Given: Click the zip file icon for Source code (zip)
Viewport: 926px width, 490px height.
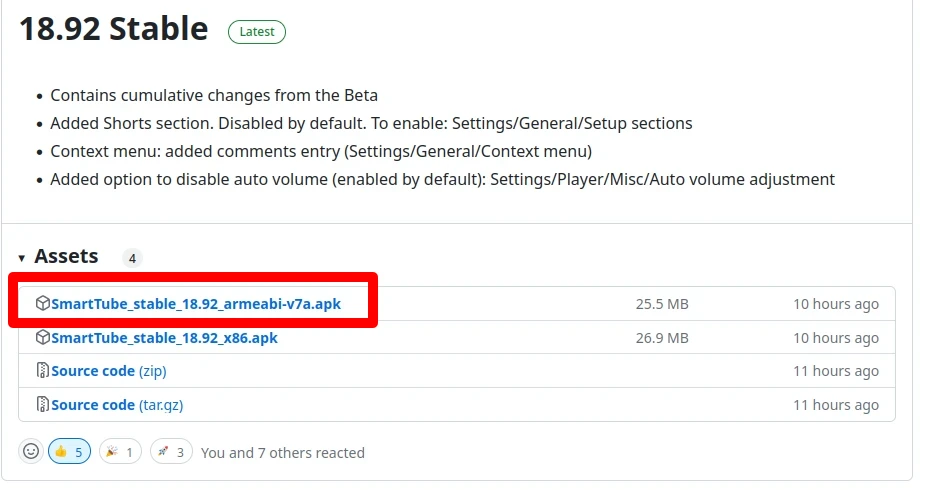Looking at the screenshot, I should (x=43, y=371).
